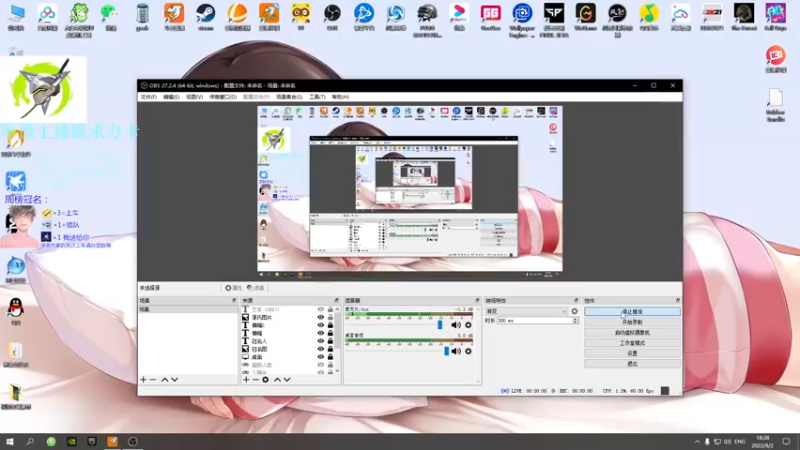The image size is (800, 450).
Task: Mute the 麦克风/Aux speaker icon
Action: point(456,325)
